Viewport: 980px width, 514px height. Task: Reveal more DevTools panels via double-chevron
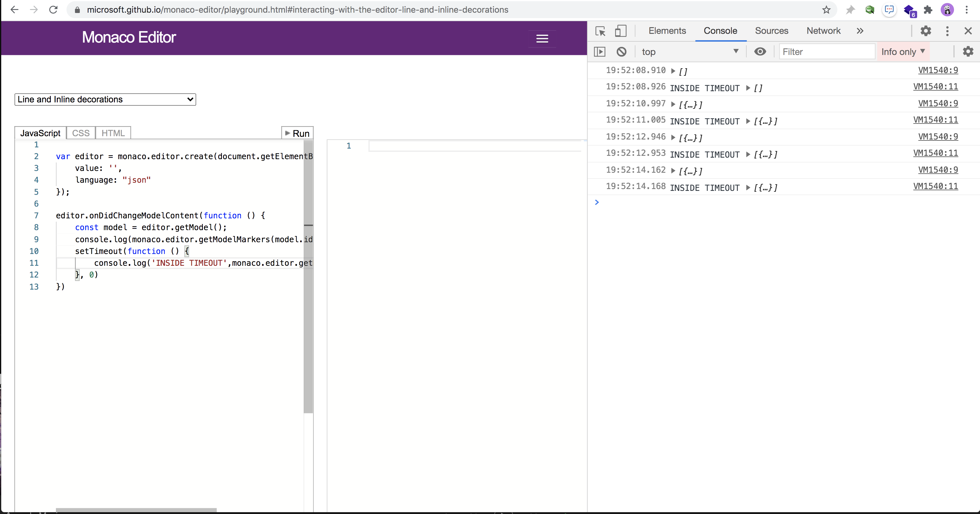click(860, 31)
